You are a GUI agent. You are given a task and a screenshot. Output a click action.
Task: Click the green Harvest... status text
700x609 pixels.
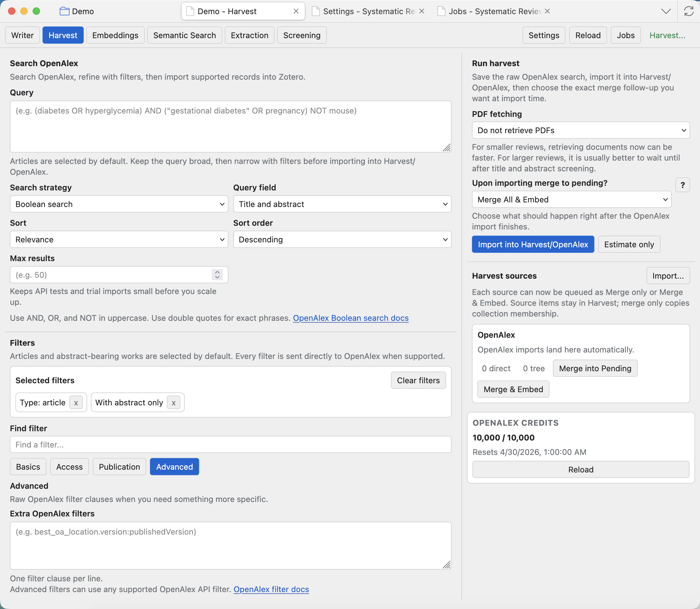pyautogui.click(x=667, y=35)
